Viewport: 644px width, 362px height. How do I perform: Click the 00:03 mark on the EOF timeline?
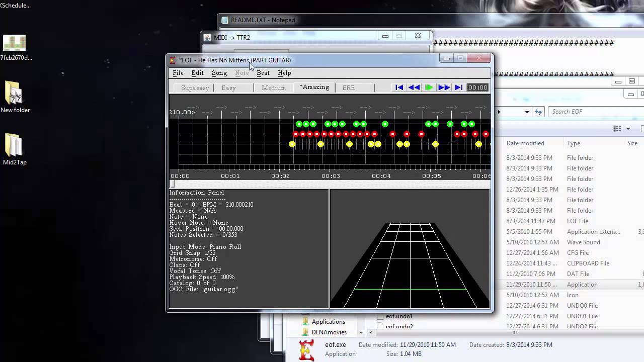click(331, 176)
